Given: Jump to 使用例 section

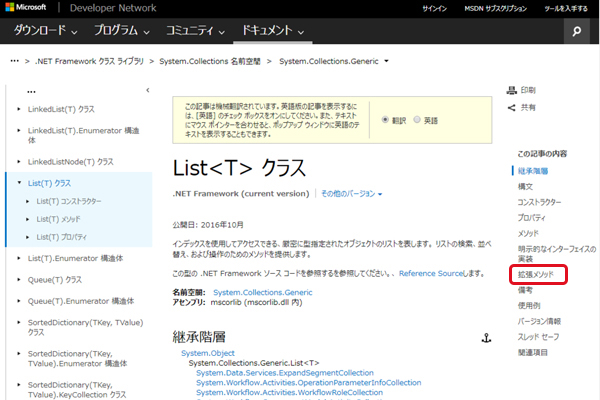Looking at the screenshot, I should [529, 306].
